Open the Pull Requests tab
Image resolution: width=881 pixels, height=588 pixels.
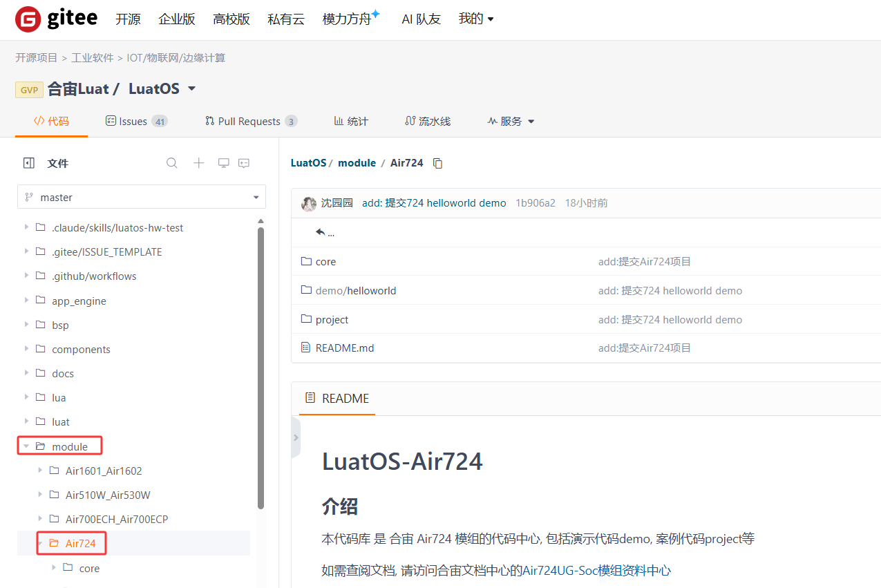(x=251, y=121)
